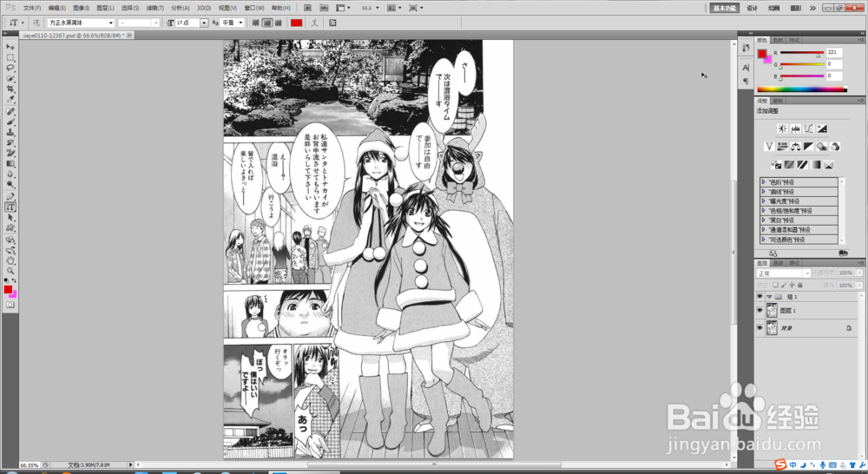Open the 视图(V) menu
Image resolution: width=868 pixels, height=474 pixels.
point(227,9)
